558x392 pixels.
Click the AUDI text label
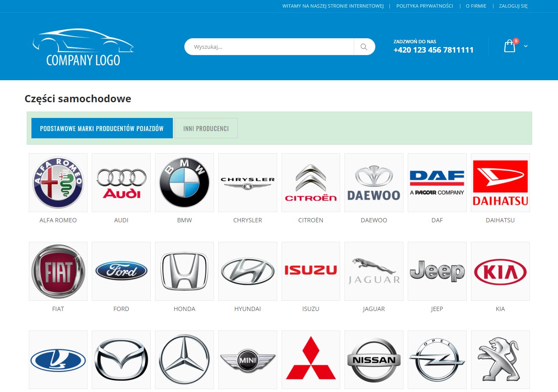pos(121,220)
